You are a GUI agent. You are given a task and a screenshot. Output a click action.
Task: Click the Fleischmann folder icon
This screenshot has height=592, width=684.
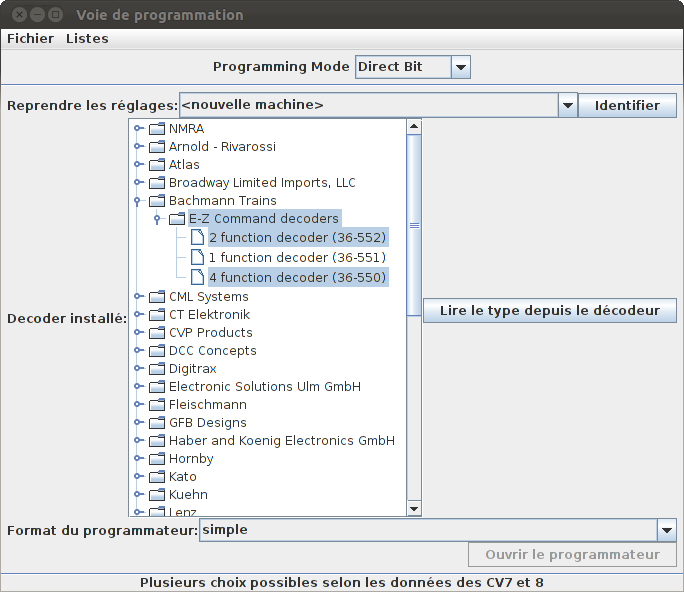click(x=157, y=405)
